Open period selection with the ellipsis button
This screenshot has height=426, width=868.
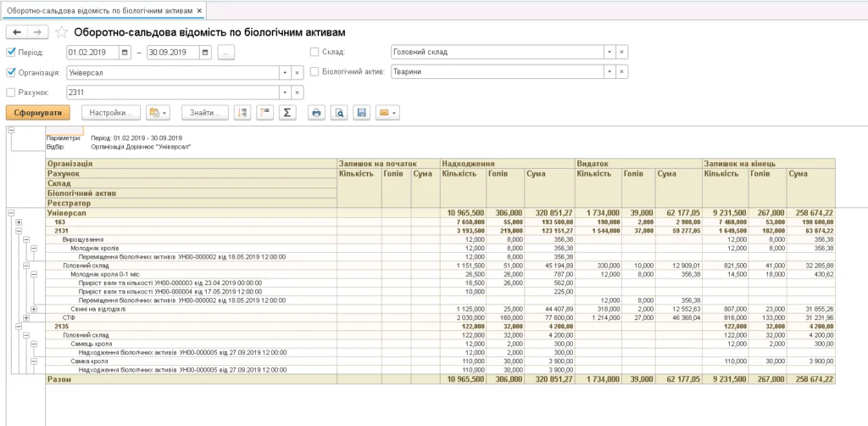click(x=226, y=53)
